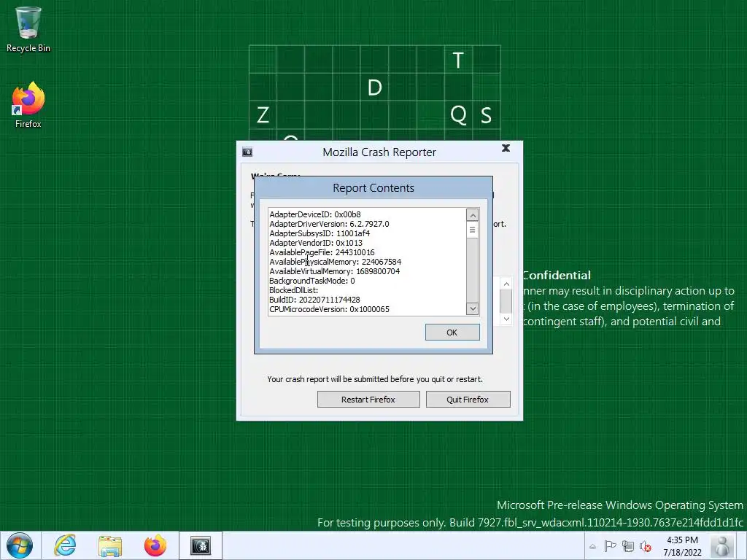This screenshot has height=560, width=747.
Task: Open the muted volume tray icon
Action: [646, 546]
